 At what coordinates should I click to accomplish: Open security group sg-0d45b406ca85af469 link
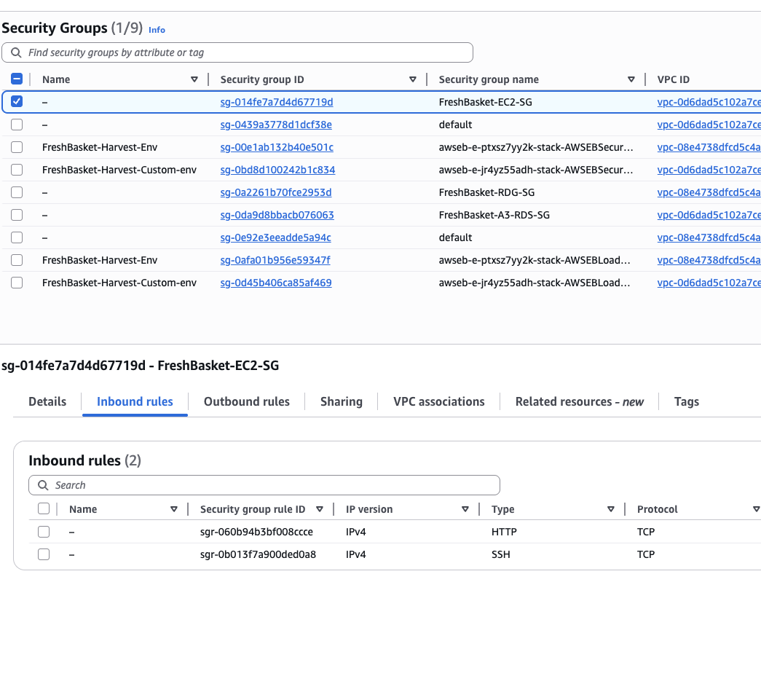point(276,283)
